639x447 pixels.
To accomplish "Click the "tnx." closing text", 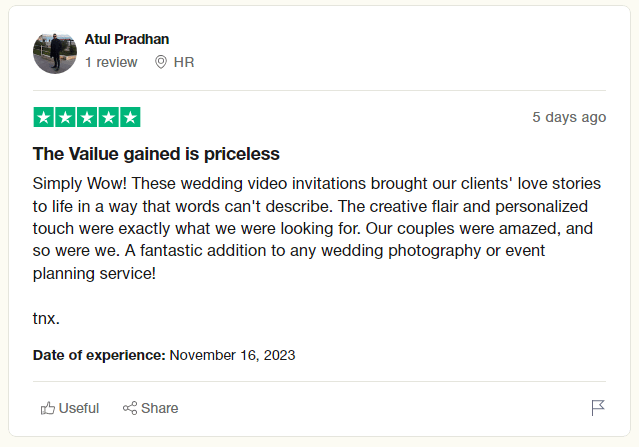I will click(46, 319).
